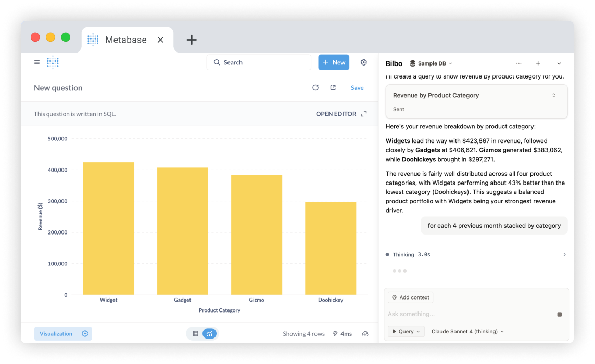Stop the running Bilbo response
The image size is (595, 364).
coord(560,315)
